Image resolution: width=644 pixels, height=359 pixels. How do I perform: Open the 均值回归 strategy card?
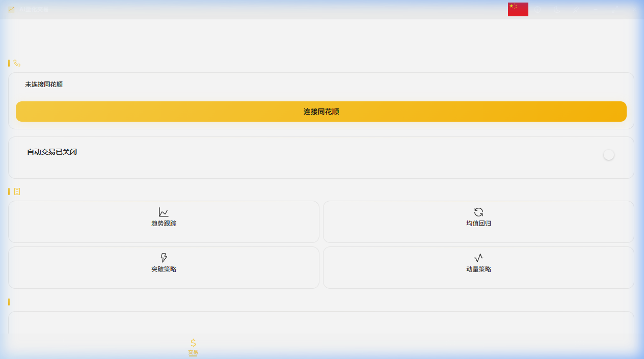click(478, 222)
